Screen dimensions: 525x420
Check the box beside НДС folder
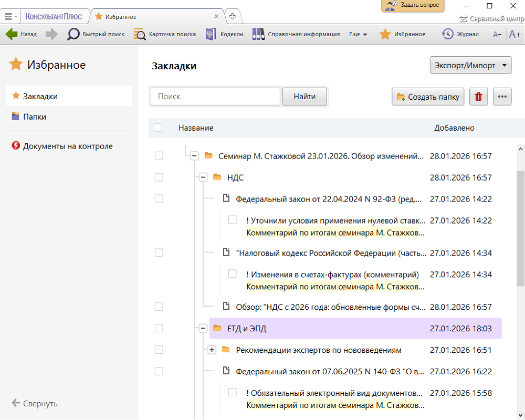(159, 177)
